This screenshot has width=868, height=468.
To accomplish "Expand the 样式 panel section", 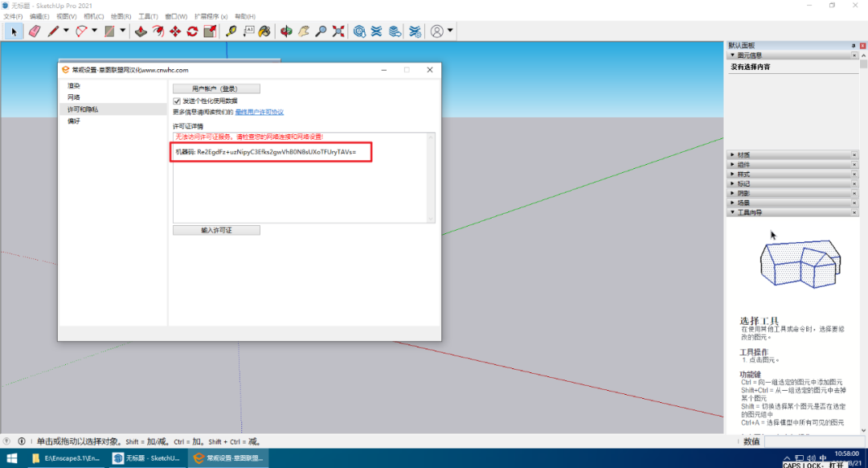I will 743,174.
